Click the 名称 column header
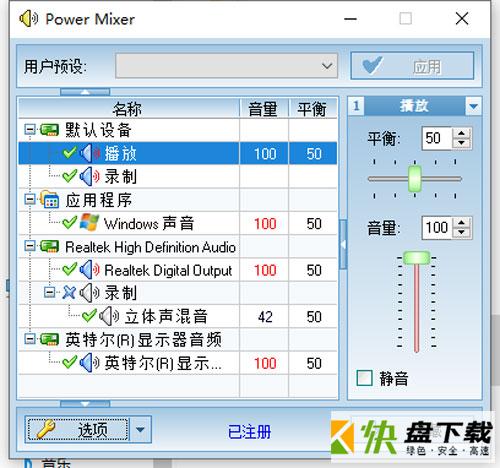Screen dimensions: 500x468 pos(129,109)
